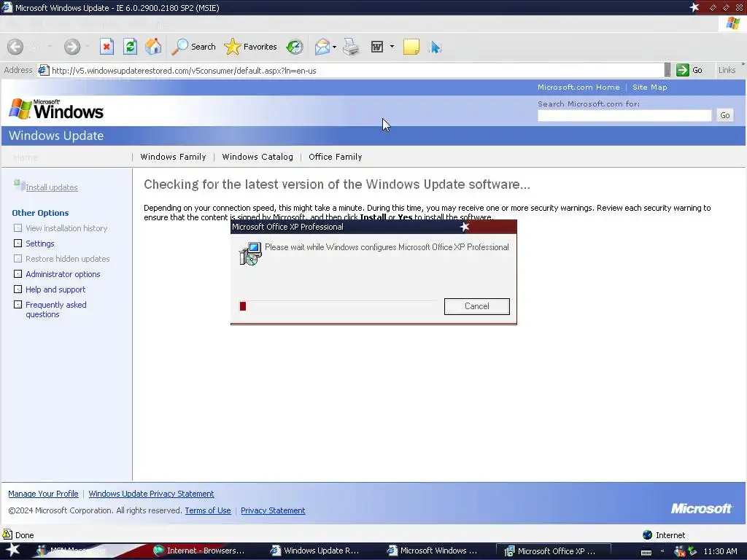Show hidden system tray icons arrow
Screen dimensions: 747x560
(x=662, y=551)
